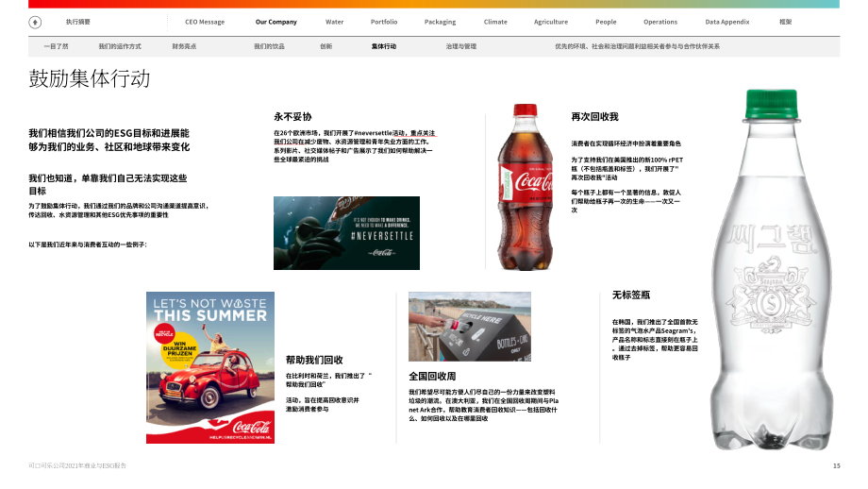Click the #NEVERSETTLE campaign image
The width and height of the screenshot is (868, 489).
pyautogui.click(x=346, y=233)
